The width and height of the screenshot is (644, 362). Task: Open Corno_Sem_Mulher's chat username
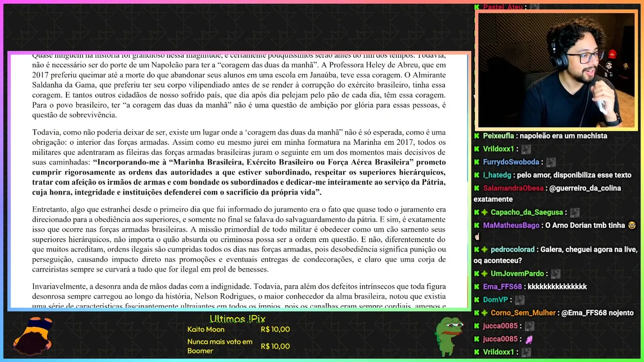tap(524, 313)
